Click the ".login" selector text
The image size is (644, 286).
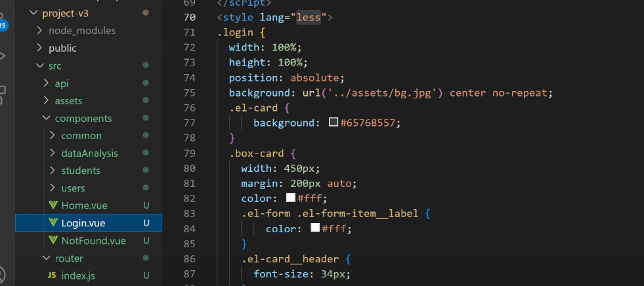point(235,32)
